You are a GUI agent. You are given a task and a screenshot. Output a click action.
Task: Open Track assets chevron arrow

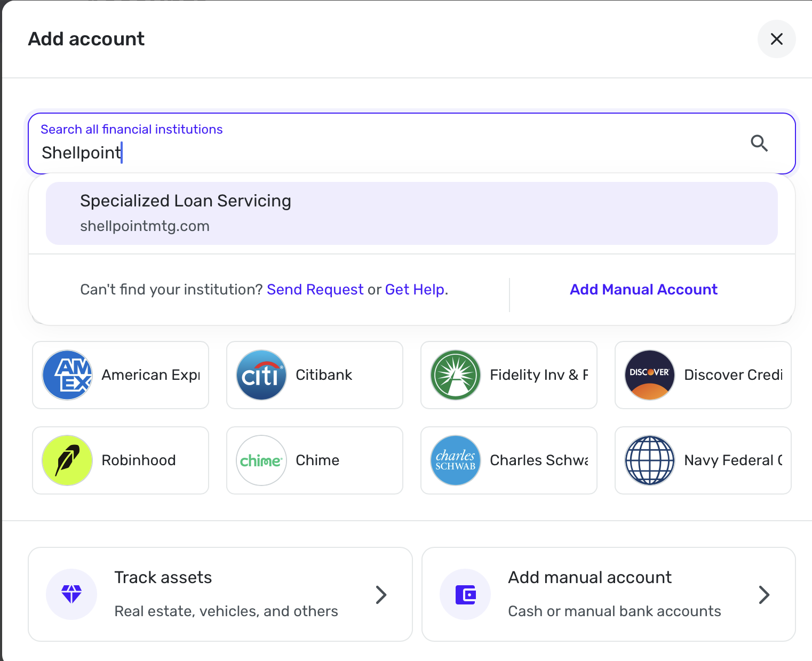(381, 594)
